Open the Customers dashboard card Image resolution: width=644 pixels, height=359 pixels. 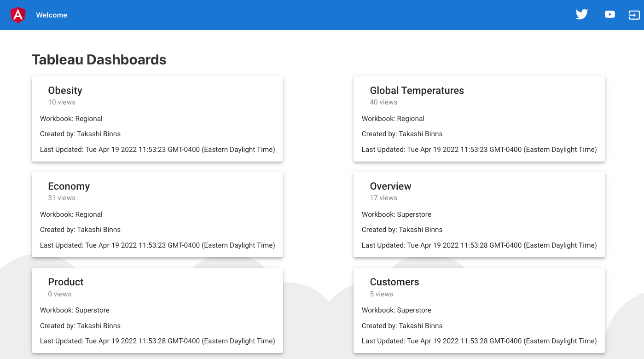pyautogui.click(x=479, y=310)
